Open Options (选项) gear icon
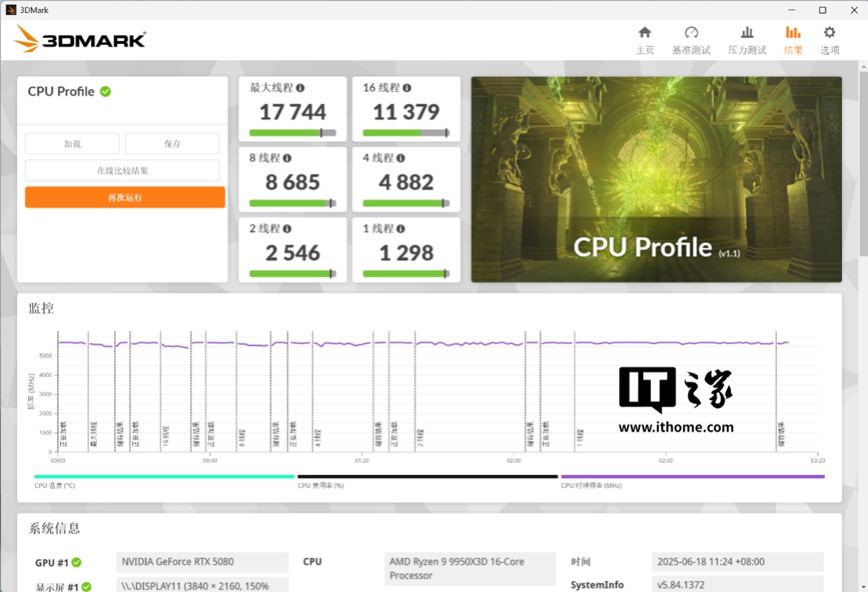The image size is (868, 592). (x=830, y=33)
